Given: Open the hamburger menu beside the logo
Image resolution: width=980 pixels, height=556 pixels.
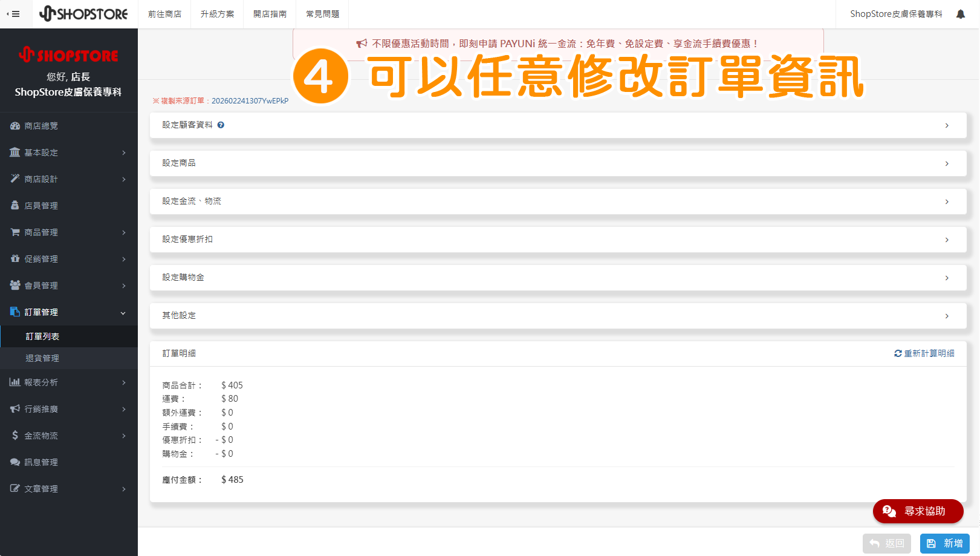Looking at the screenshot, I should [15, 13].
